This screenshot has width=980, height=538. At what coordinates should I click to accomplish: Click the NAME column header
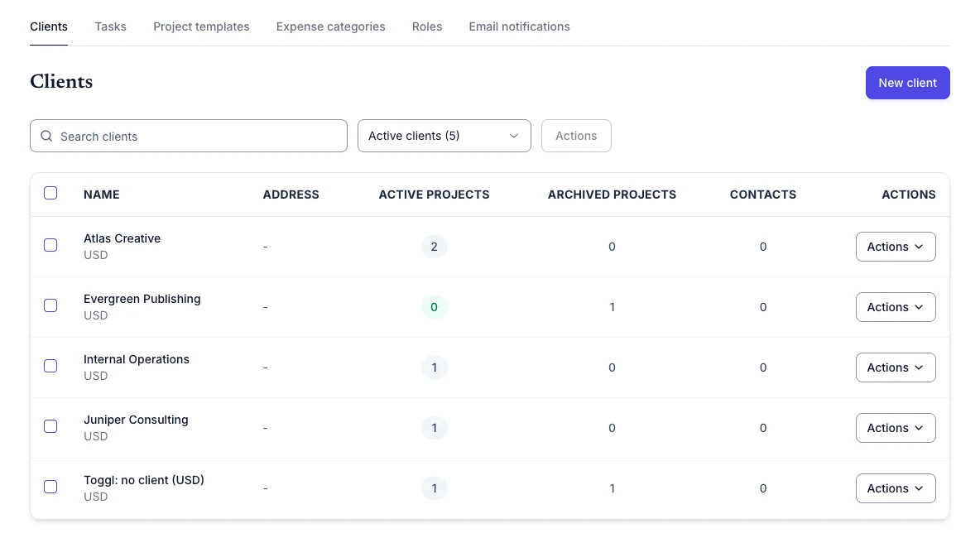click(x=101, y=195)
